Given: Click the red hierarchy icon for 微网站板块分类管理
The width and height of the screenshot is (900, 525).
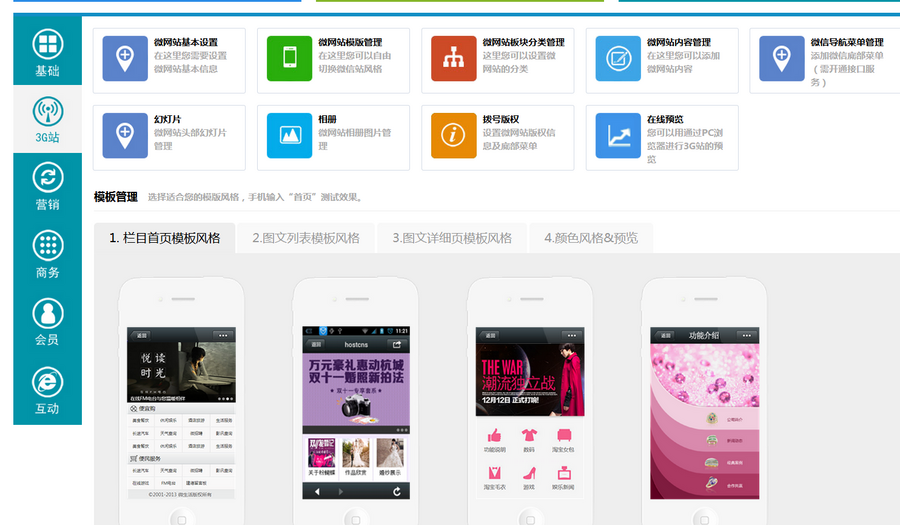Looking at the screenshot, I should click(x=453, y=59).
